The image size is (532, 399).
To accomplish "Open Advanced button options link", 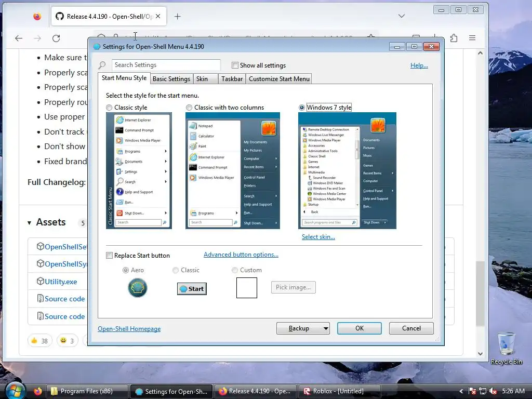I will coord(241,255).
